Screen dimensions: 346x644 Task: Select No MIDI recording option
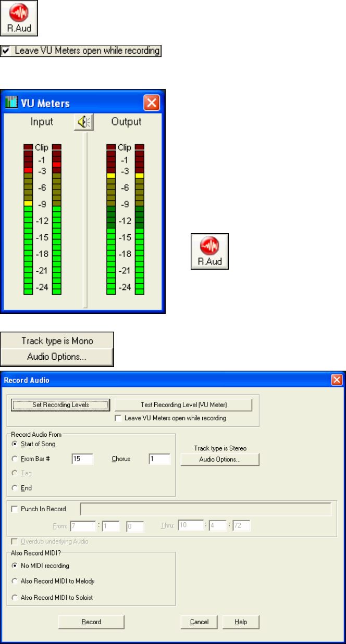point(15,565)
